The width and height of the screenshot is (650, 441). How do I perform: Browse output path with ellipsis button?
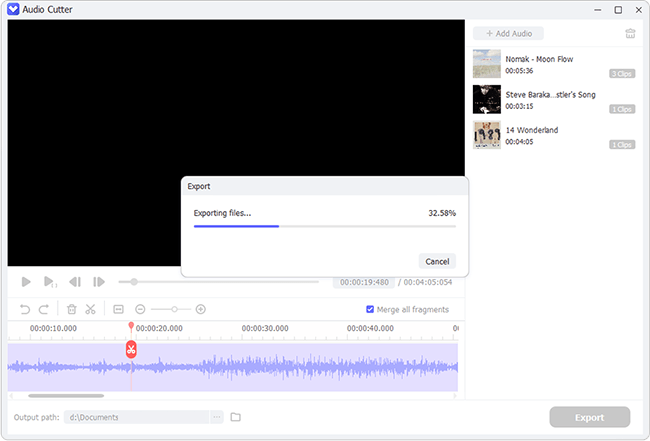pos(217,417)
